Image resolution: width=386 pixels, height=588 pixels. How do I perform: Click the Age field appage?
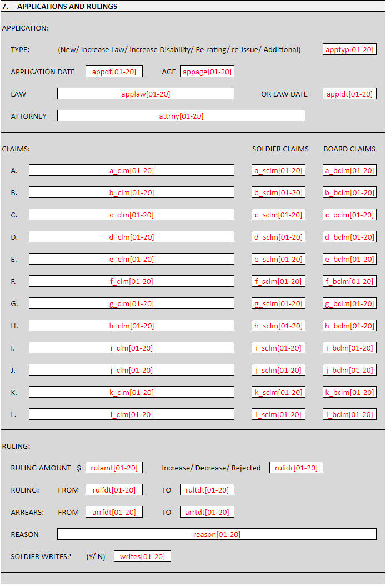207,72
